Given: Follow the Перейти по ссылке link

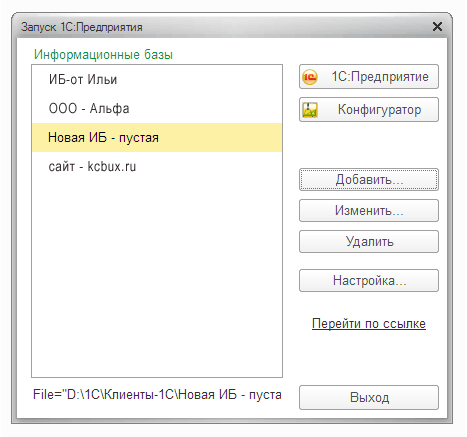Looking at the screenshot, I should coord(369,324).
